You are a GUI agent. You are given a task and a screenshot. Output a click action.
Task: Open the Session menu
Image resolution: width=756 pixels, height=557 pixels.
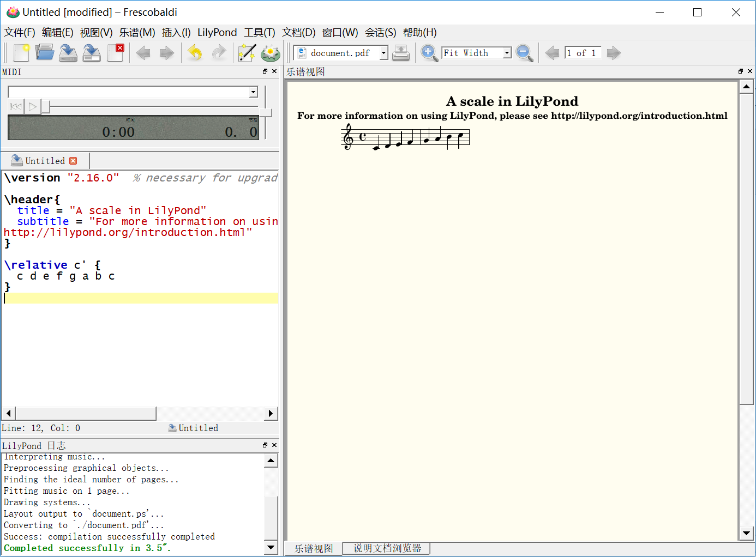(380, 33)
